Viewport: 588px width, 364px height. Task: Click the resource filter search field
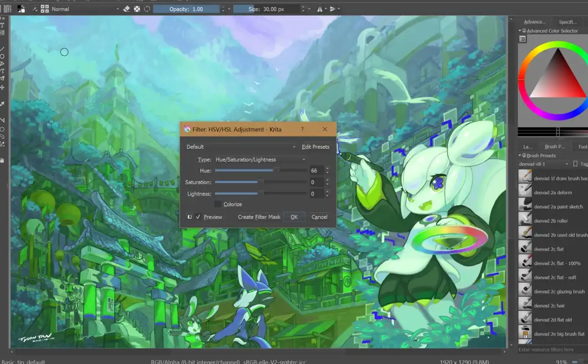(552, 350)
